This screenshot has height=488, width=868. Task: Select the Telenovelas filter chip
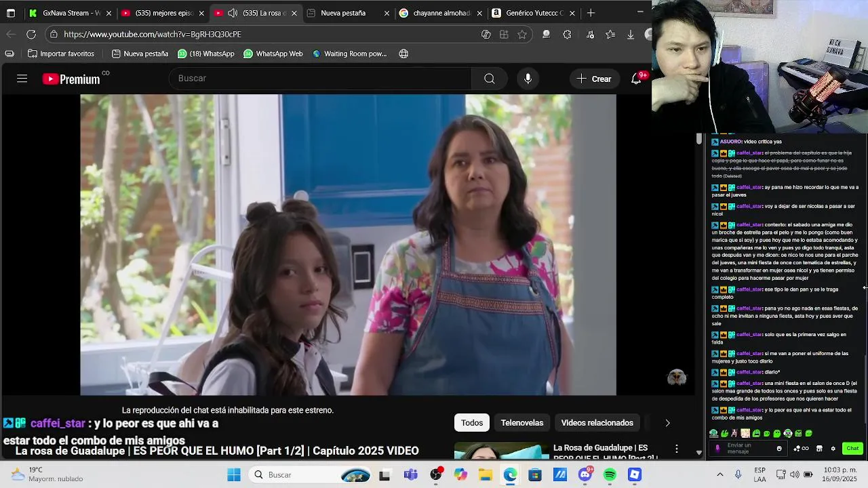pos(522,423)
